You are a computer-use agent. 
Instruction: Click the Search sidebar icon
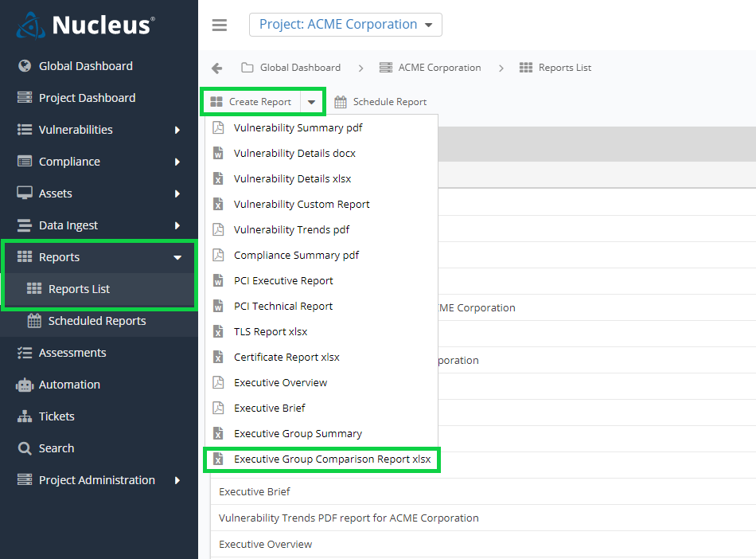24,448
